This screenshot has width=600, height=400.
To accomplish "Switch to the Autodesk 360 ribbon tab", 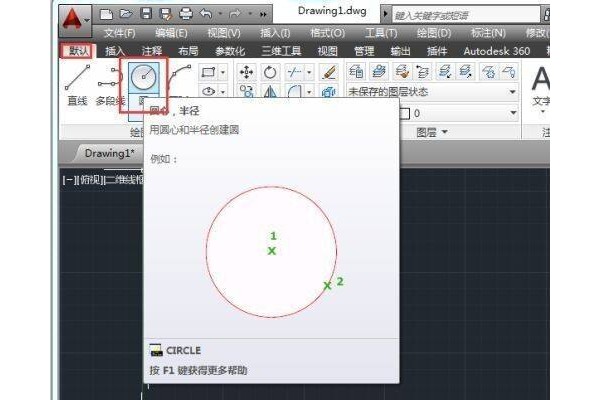I will coord(497,51).
